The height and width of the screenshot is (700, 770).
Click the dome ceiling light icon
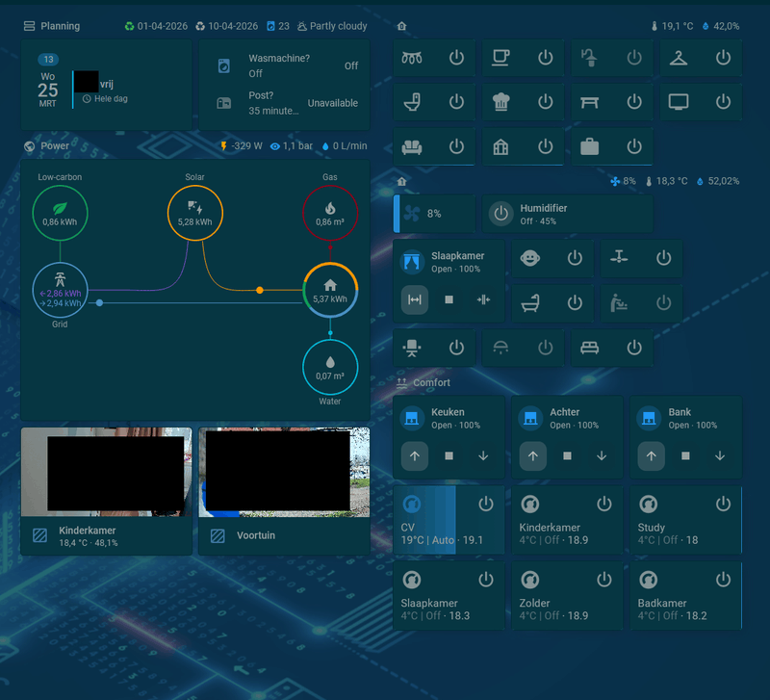click(x=500, y=348)
